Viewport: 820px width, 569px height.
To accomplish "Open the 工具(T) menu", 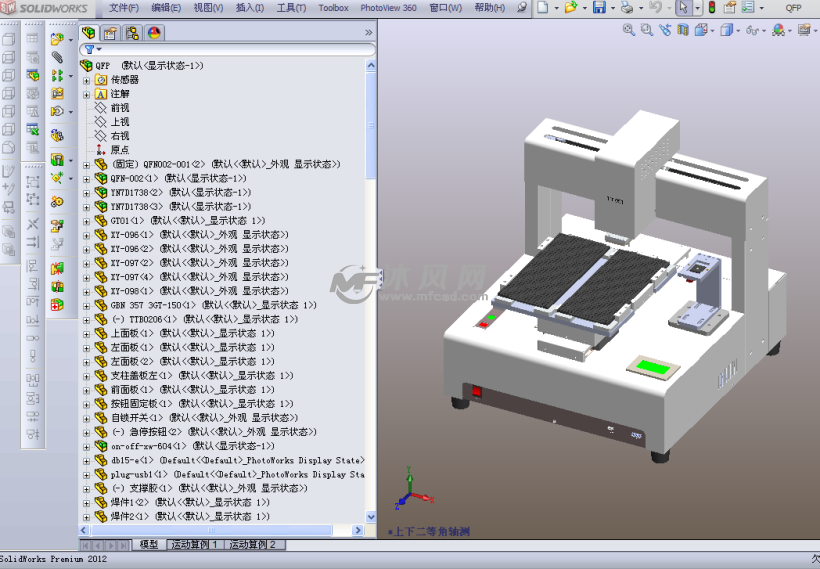I will [291, 8].
